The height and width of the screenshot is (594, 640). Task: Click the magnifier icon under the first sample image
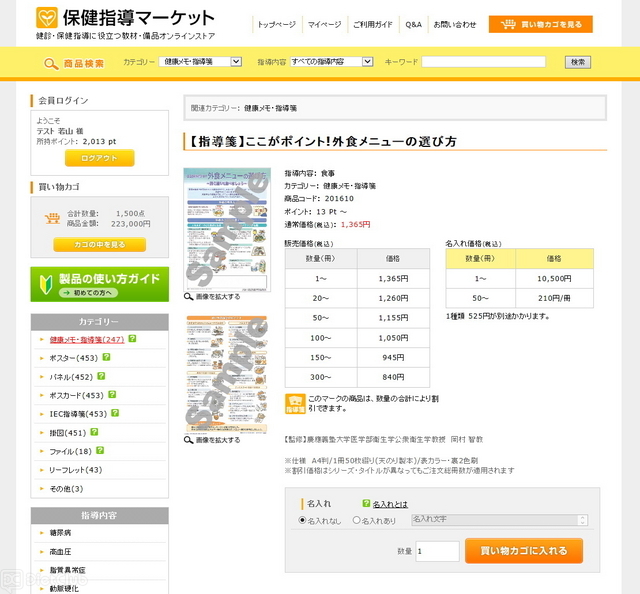pyautogui.click(x=189, y=297)
